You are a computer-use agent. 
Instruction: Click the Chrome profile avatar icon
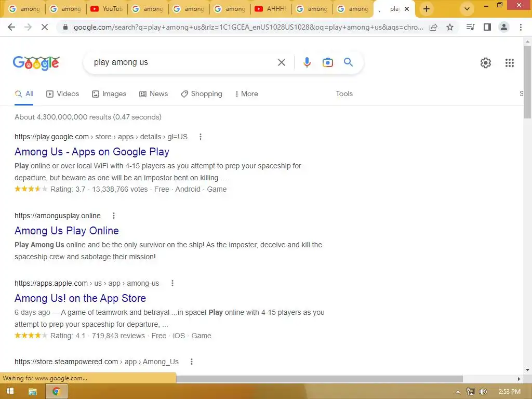pyautogui.click(x=504, y=27)
